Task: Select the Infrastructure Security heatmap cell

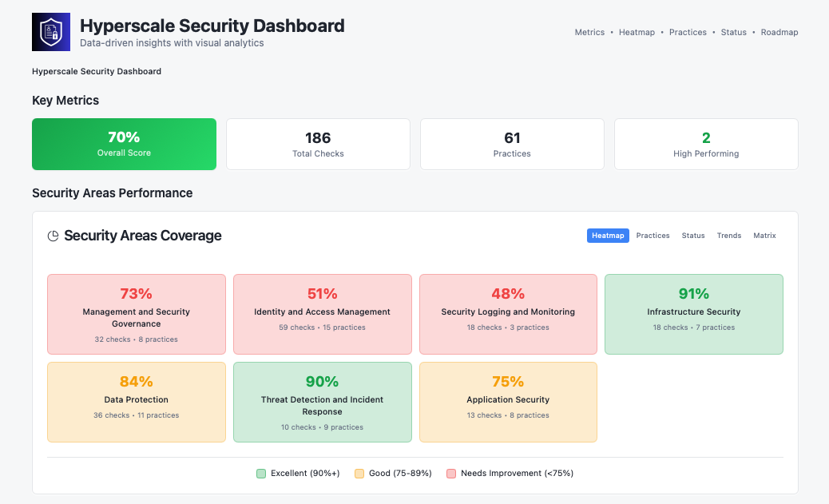Action: [x=693, y=314]
